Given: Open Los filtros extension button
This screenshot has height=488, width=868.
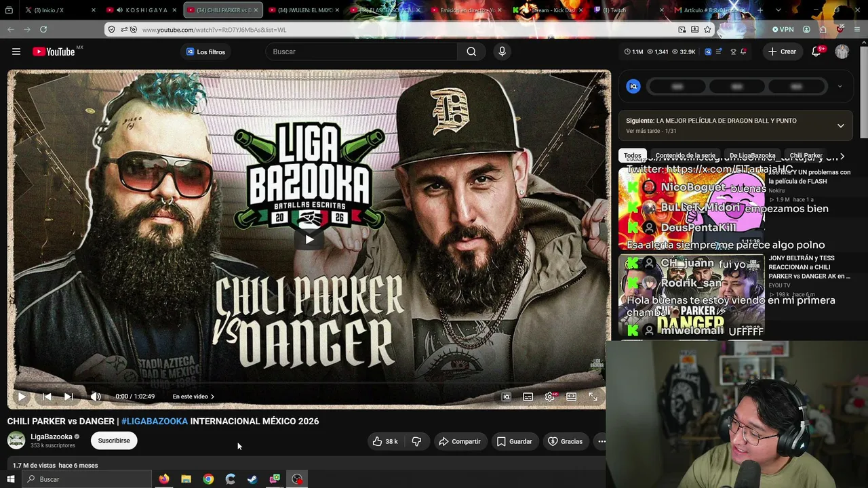Looking at the screenshot, I should (x=205, y=52).
